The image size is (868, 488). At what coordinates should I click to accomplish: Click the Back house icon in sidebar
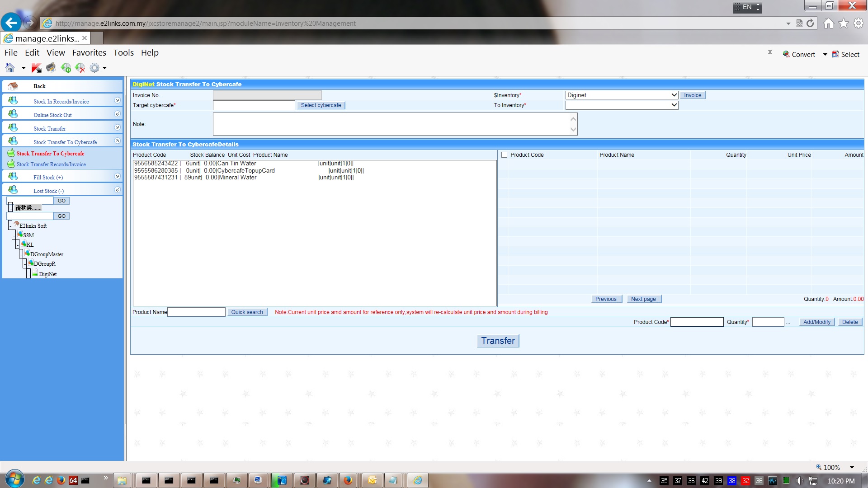13,86
